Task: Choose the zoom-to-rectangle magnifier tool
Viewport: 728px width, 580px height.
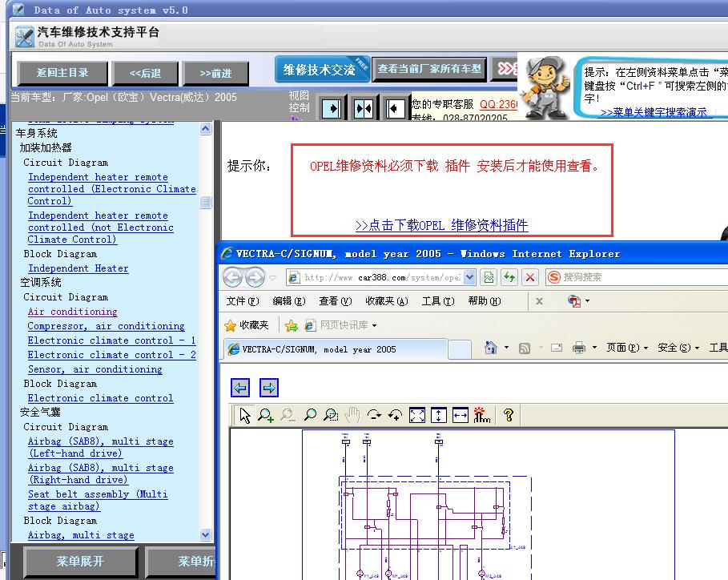Action: pos(331,415)
